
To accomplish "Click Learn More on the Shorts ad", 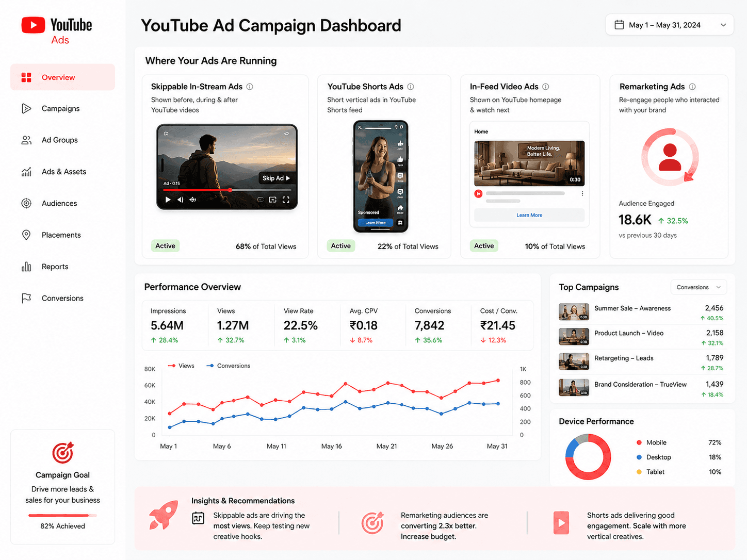I will tap(376, 223).
